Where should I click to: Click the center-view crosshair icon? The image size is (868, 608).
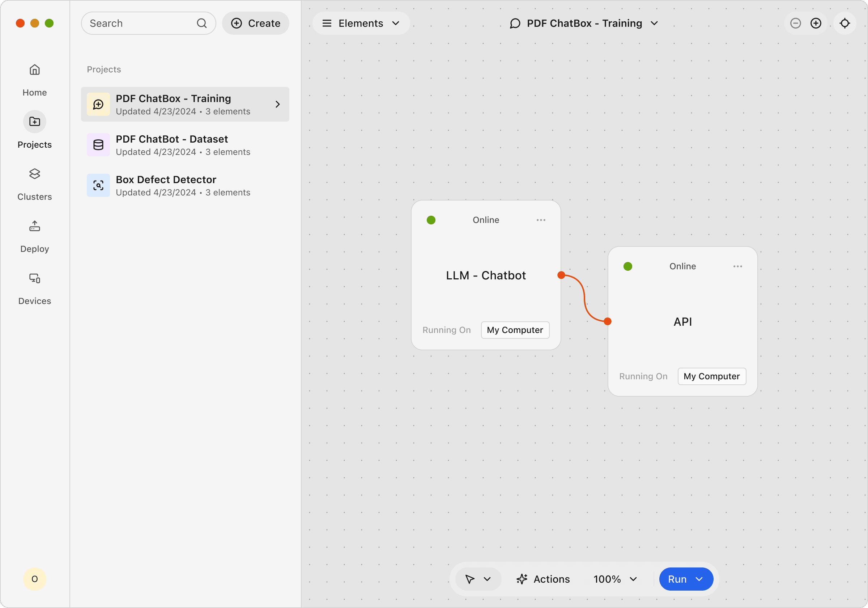click(845, 23)
